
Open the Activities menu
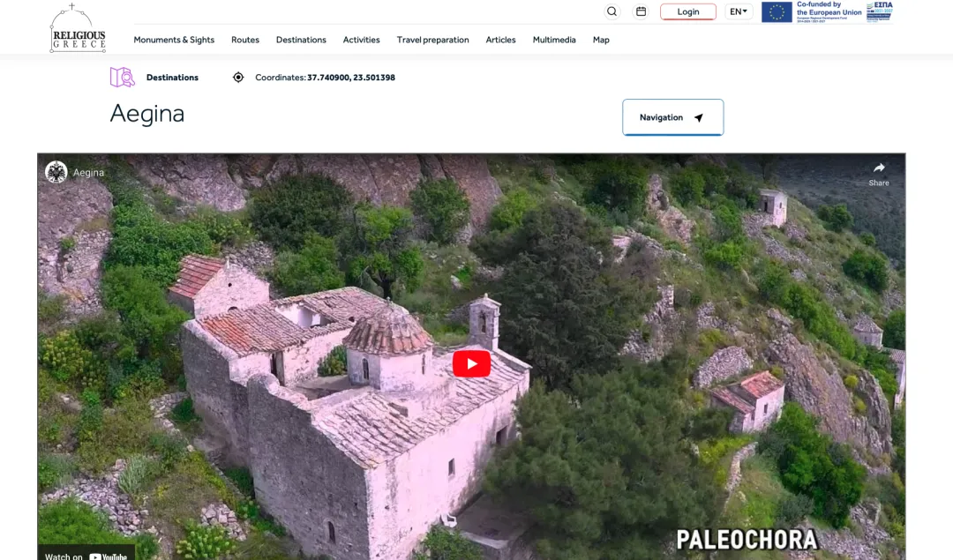361,40
